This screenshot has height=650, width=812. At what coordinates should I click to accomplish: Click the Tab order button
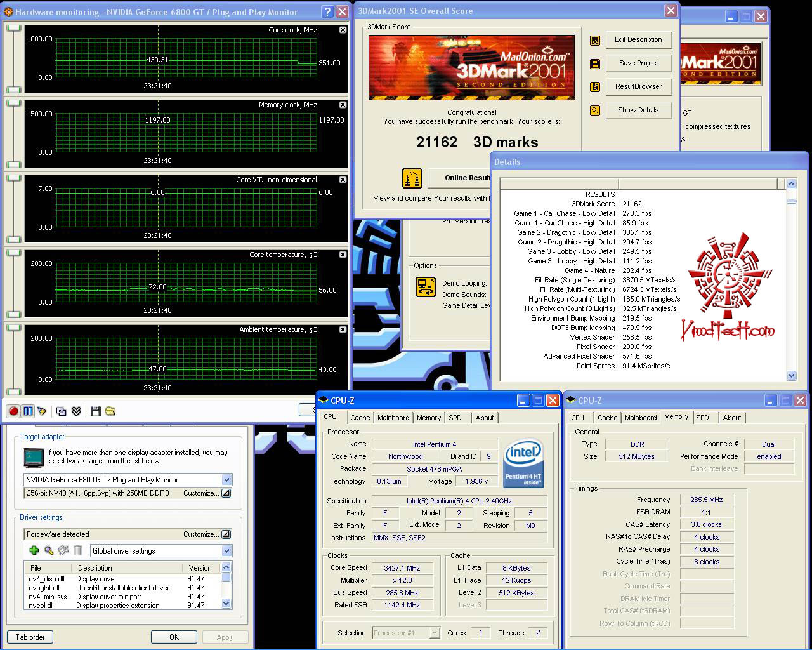(x=30, y=637)
